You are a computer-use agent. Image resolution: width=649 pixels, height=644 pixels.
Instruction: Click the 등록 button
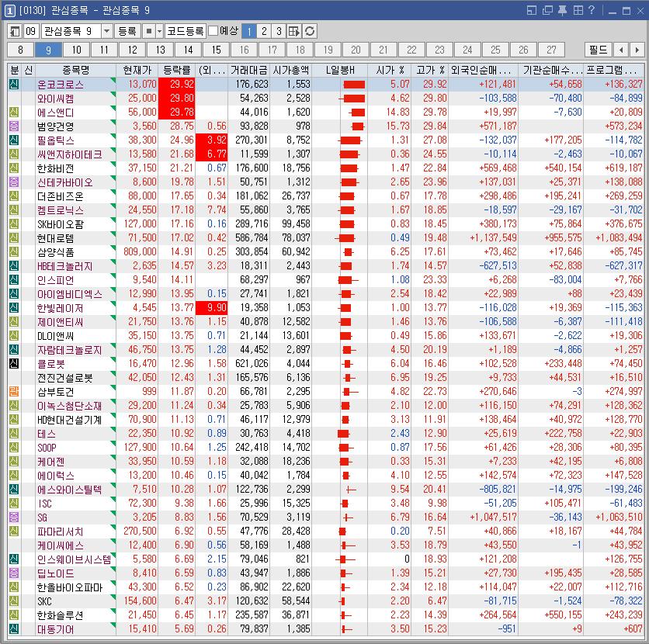tap(127, 31)
